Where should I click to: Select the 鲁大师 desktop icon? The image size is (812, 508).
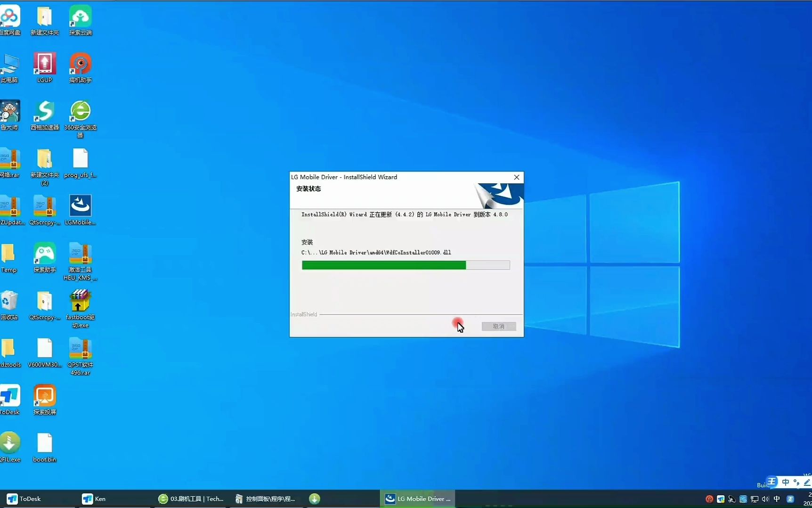click(9, 115)
